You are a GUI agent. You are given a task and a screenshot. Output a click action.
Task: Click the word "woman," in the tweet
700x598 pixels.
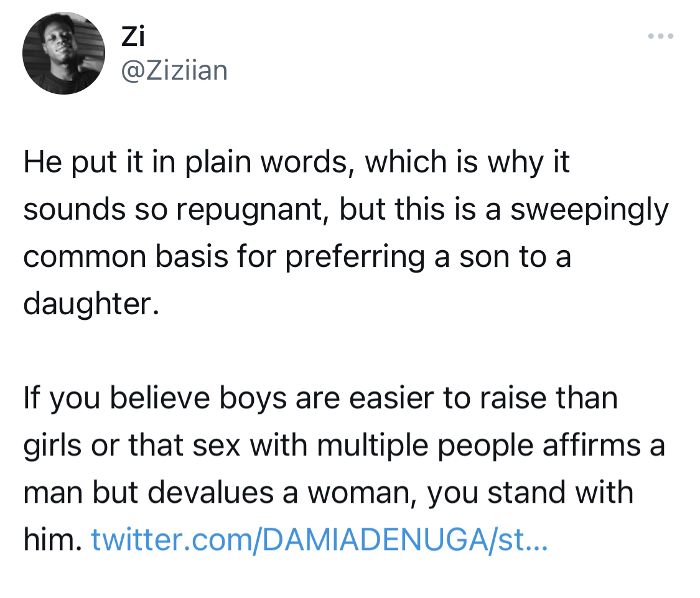pyautogui.click(x=363, y=493)
